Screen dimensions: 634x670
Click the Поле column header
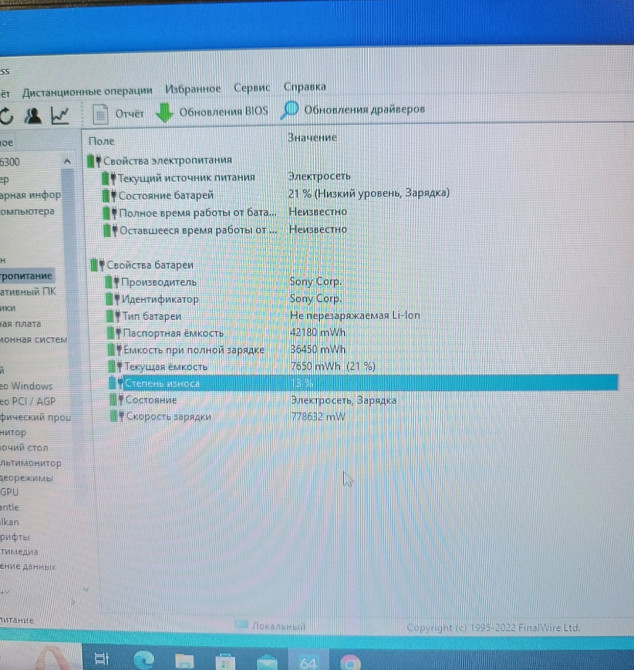(101, 141)
